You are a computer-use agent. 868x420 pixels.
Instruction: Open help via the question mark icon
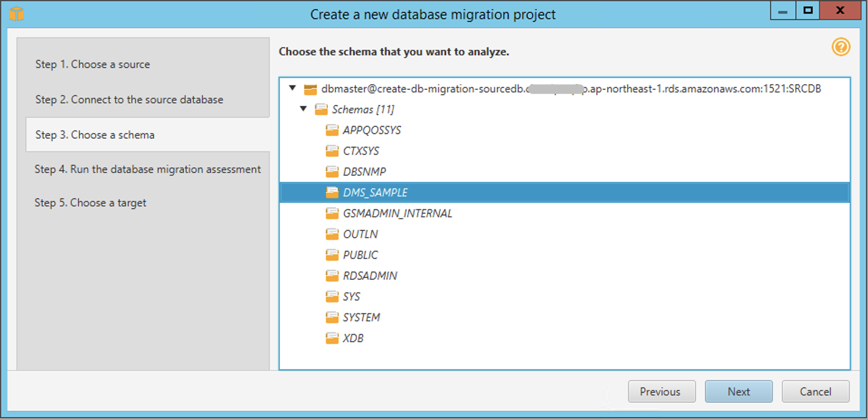tap(840, 47)
